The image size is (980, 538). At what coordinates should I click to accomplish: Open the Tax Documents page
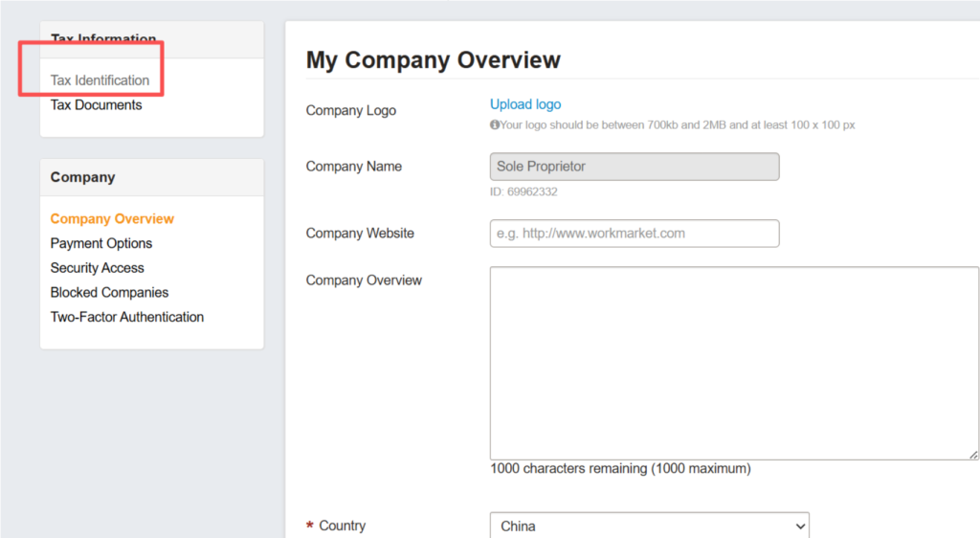click(x=96, y=105)
